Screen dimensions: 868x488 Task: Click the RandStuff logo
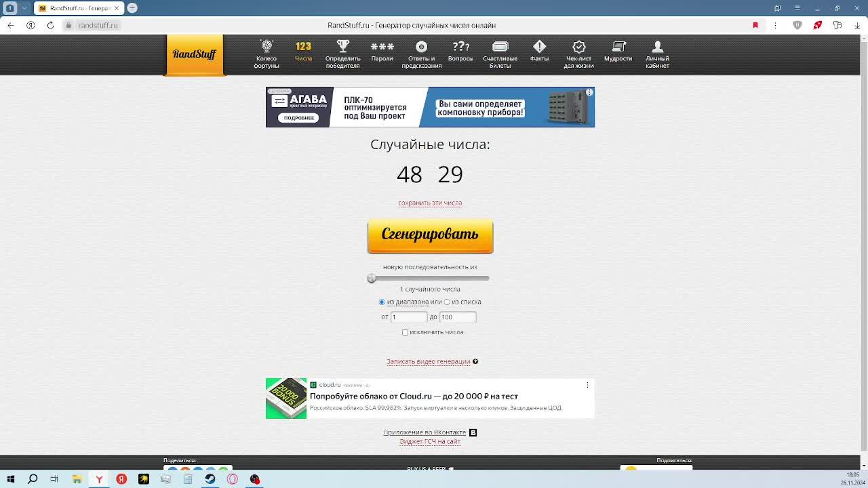(x=195, y=54)
